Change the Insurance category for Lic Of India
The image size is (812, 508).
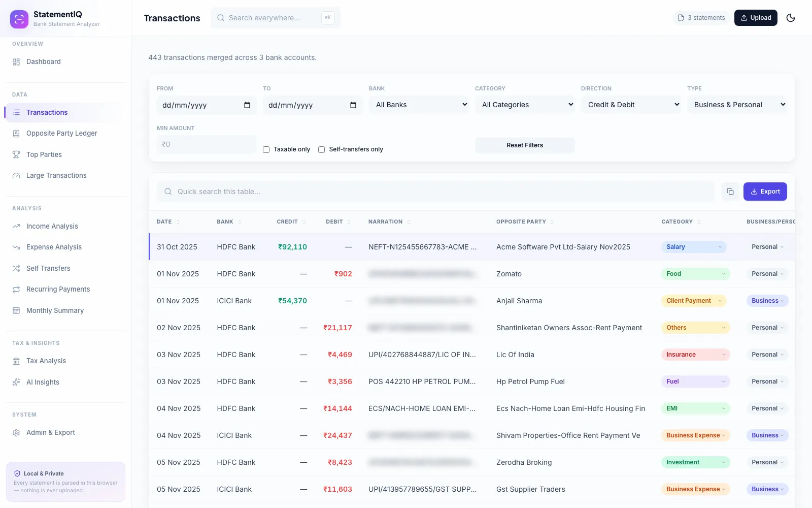click(x=695, y=355)
